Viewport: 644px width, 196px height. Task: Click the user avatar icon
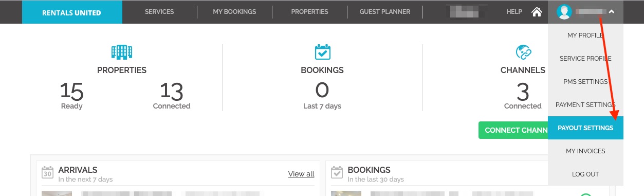pyautogui.click(x=565, y=11)
